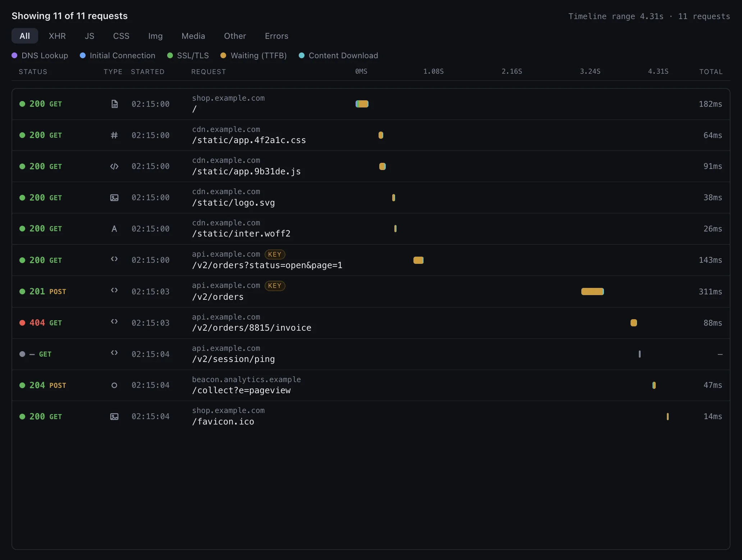Sort by the TOTAL column header
This screenshot has height=560, width=742.
(x=711, y=72)
